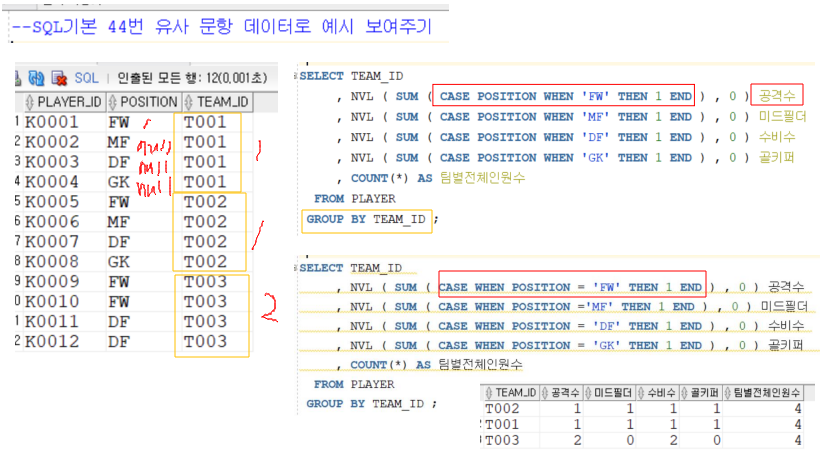
Task: Click the refresh icon in grid toolbar
Action: tap(36, 78)
